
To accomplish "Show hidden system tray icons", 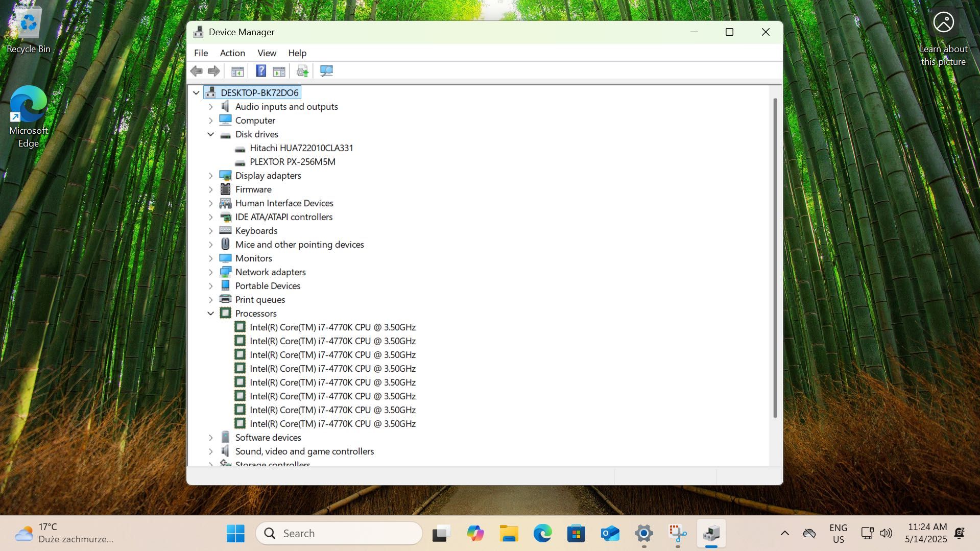I will tap(785, 534).
